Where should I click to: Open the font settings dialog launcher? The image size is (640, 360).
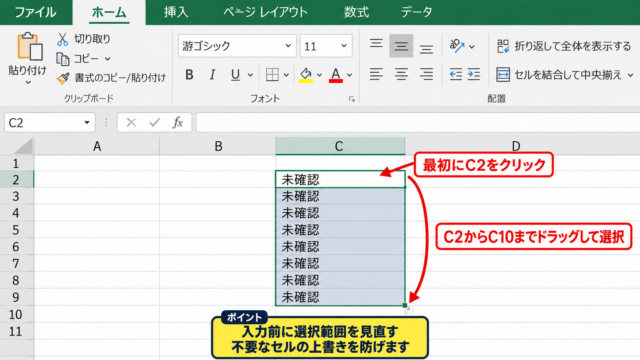click(x=352, y=99)
